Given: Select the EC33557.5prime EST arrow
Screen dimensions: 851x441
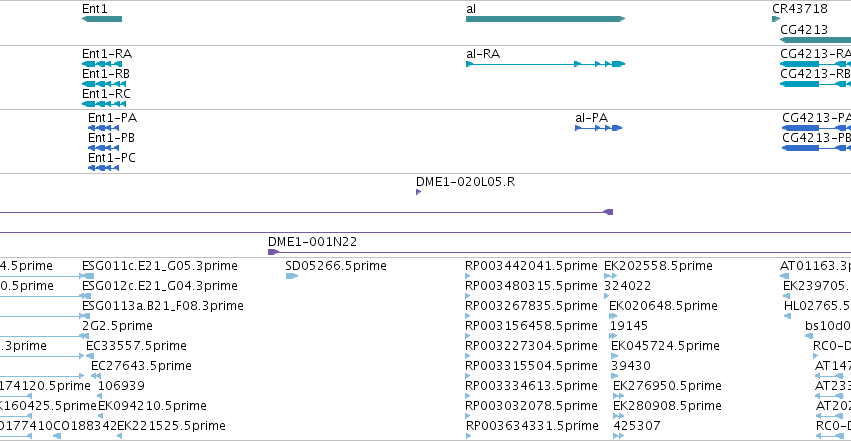Looking at the screenshot, I should 90,356.
